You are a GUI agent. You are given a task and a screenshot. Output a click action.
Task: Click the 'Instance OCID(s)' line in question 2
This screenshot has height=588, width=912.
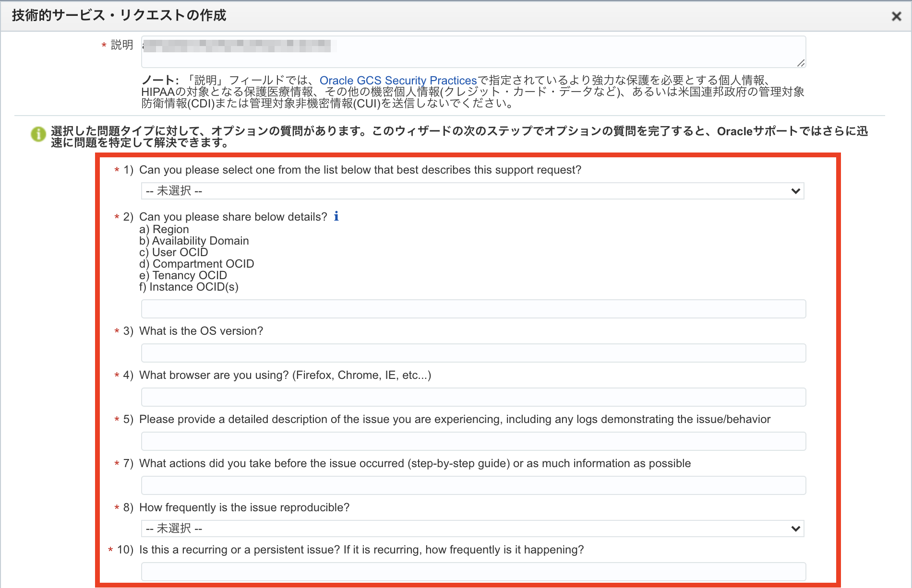point(189,287)
